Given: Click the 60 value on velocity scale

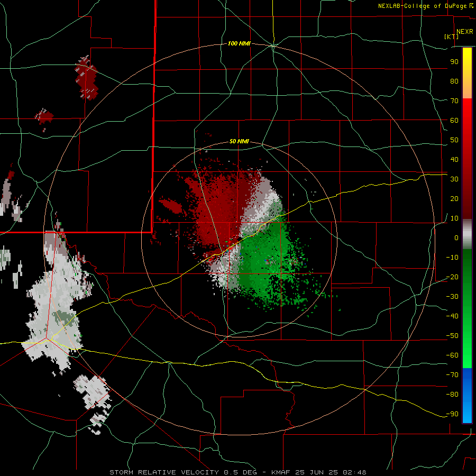Looking at the screenshot, I should click(454, 121).
